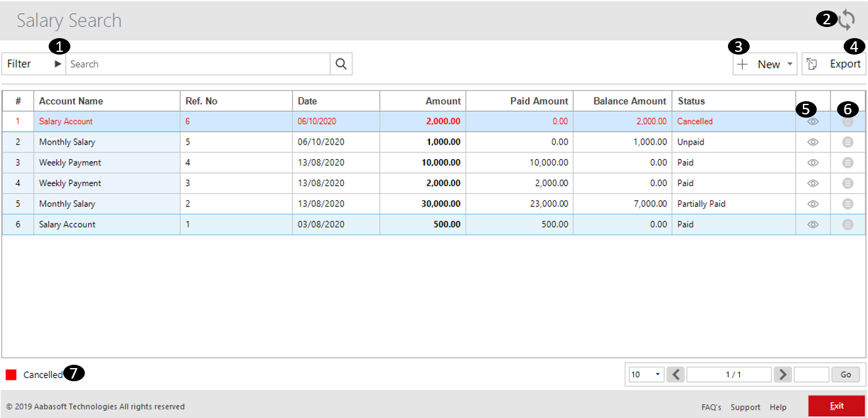
Task: Go to the next page
Action: point(783,375)
